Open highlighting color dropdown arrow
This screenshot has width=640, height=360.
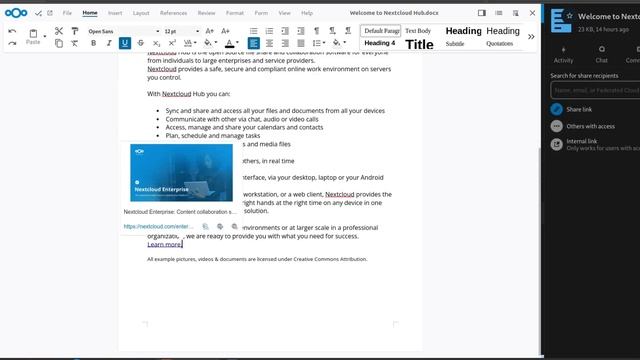[216, 43]
